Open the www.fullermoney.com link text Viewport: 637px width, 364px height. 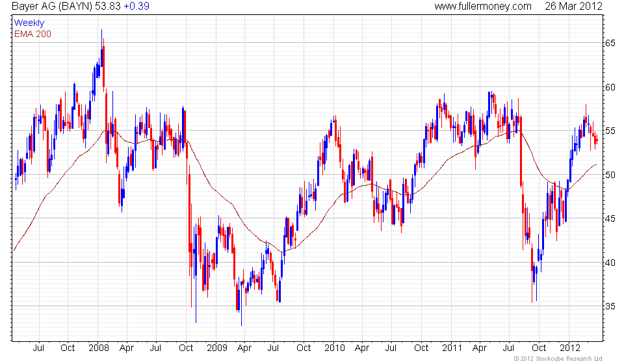[x=483, y=6]
